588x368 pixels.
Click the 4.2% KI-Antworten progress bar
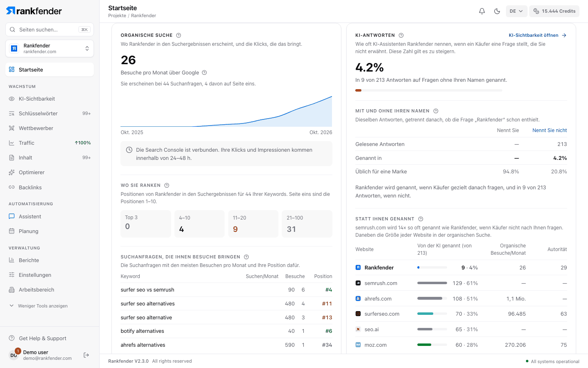point(429,90)
